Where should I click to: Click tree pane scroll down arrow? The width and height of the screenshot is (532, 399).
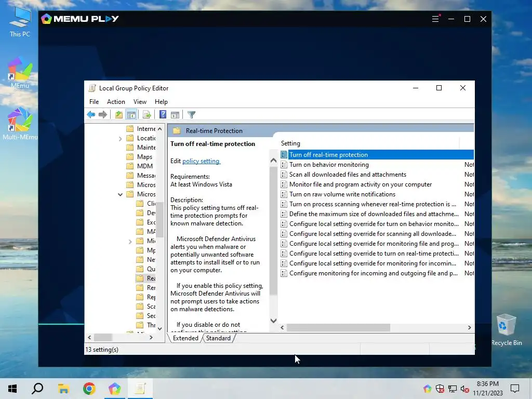tap(160, 328)
